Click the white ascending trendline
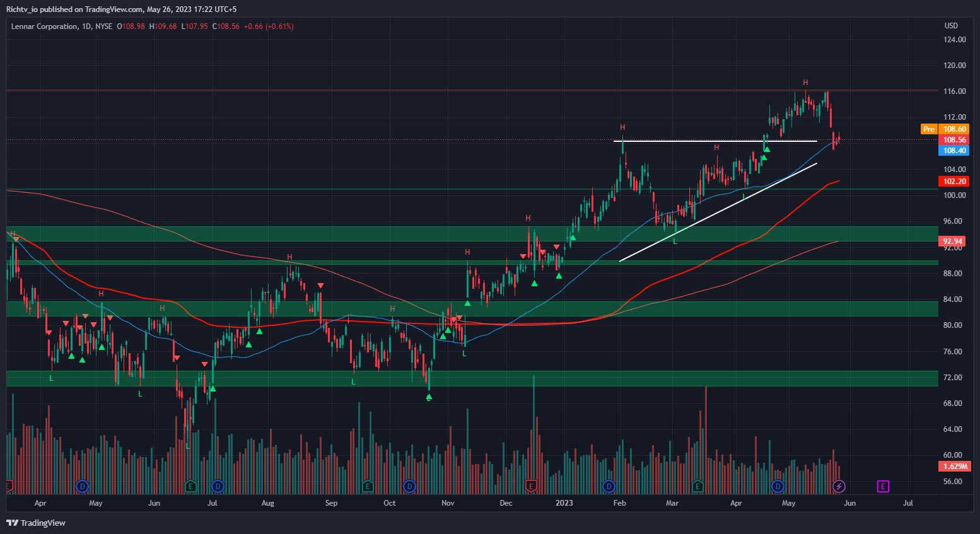The width and height of the screenshot is (980, 534). point(718,212)
